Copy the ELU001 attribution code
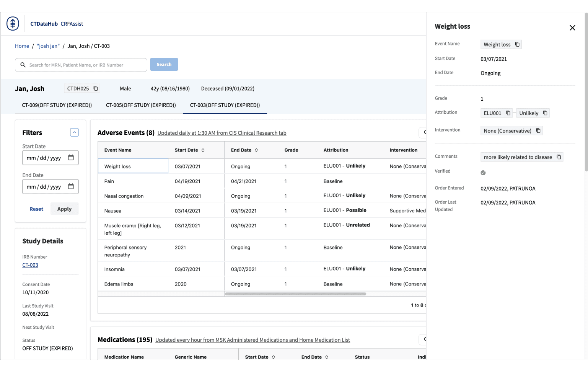588x372 pixels. tap(508, 113)
